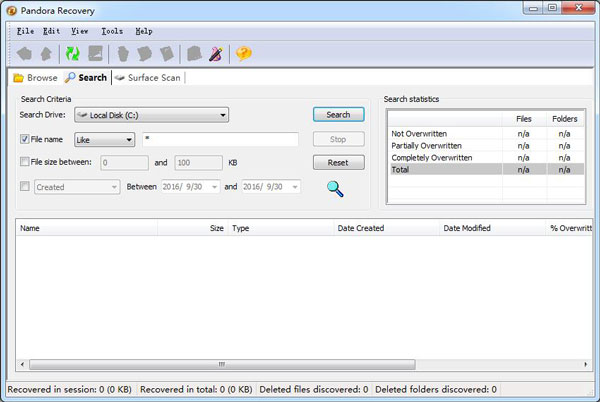Sort results by the Name column header
Viewport: 600px width, 402px height.
86,228
